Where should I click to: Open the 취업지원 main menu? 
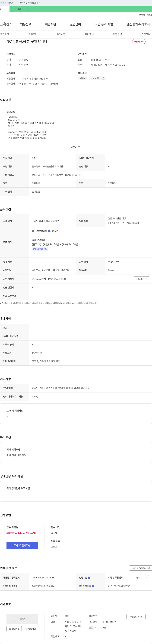pos(51,24)
